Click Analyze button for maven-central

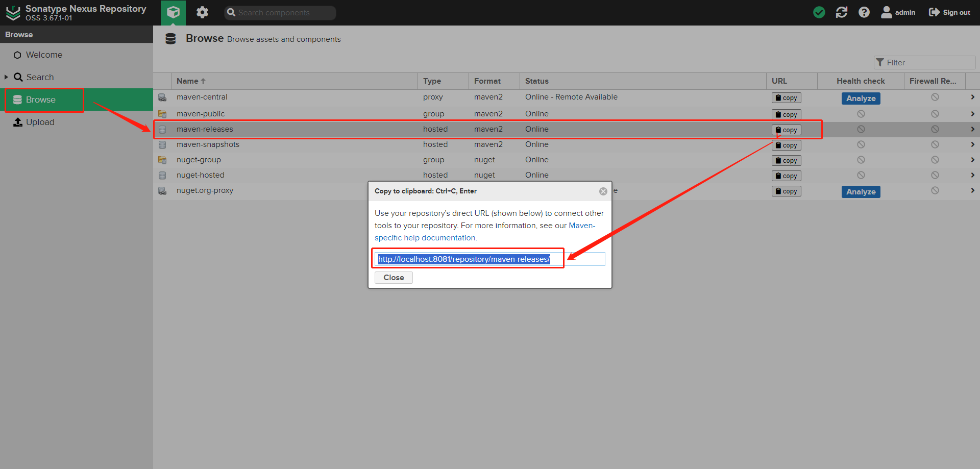coord(861,98)
